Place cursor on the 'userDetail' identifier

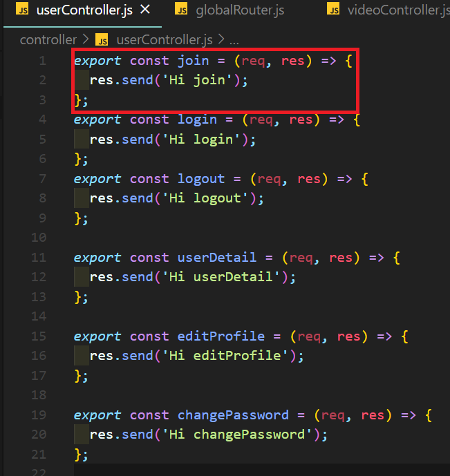pyautogui.click(x=217, y=258)
